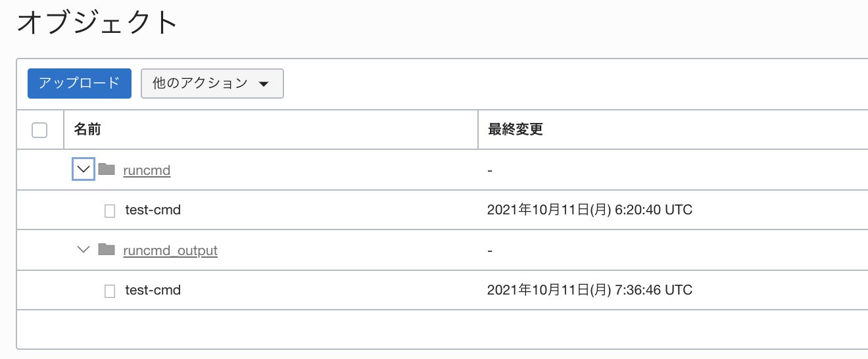Click the last-modified dash in runcmd row

490,171
